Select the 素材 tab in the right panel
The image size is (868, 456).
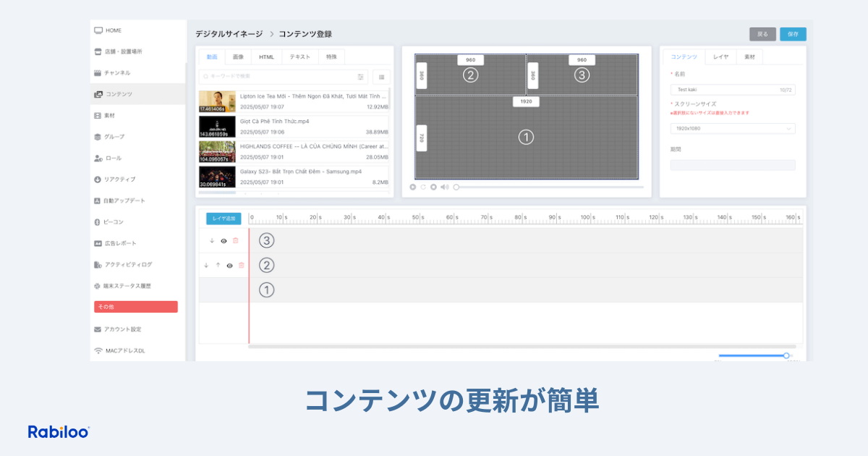[x=749, y=56]
